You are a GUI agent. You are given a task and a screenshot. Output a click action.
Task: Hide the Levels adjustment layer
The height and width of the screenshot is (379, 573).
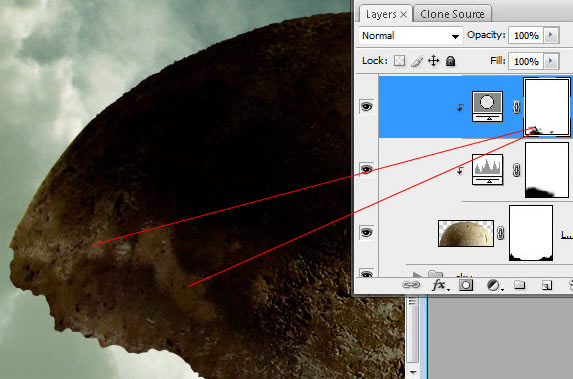click(367, 169)
